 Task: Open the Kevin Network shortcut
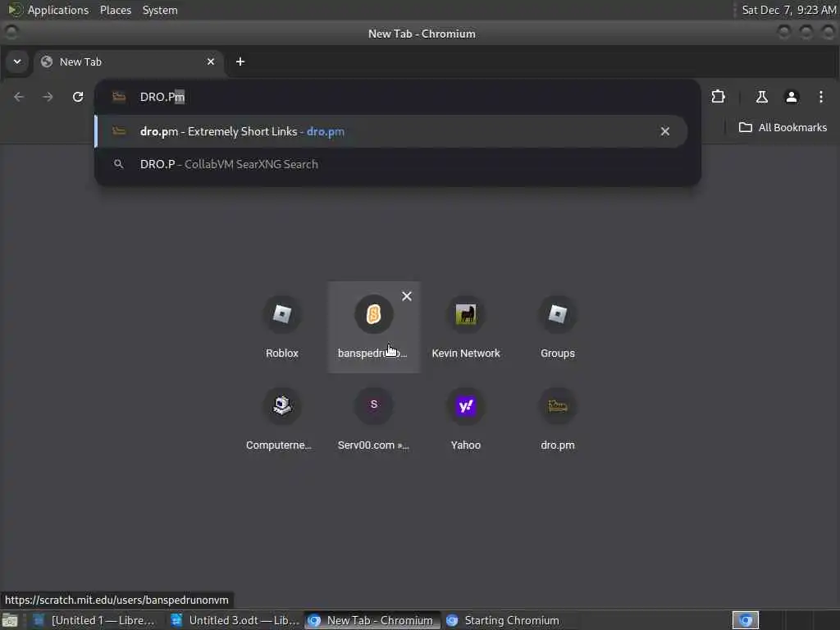tap(466, 326)
